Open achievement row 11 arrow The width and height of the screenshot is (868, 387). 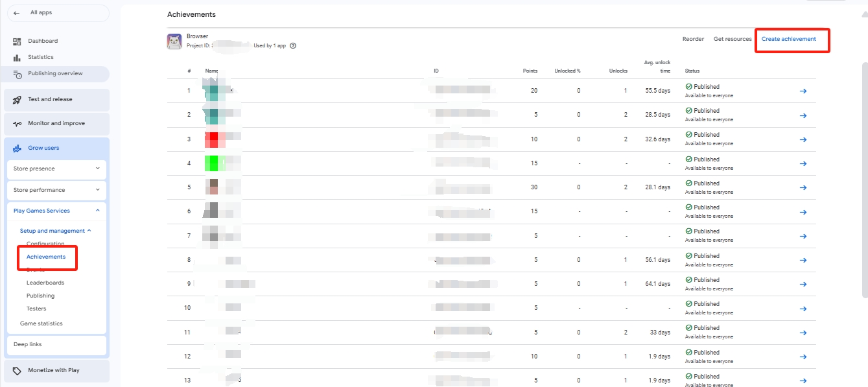(x=803, y=333)
